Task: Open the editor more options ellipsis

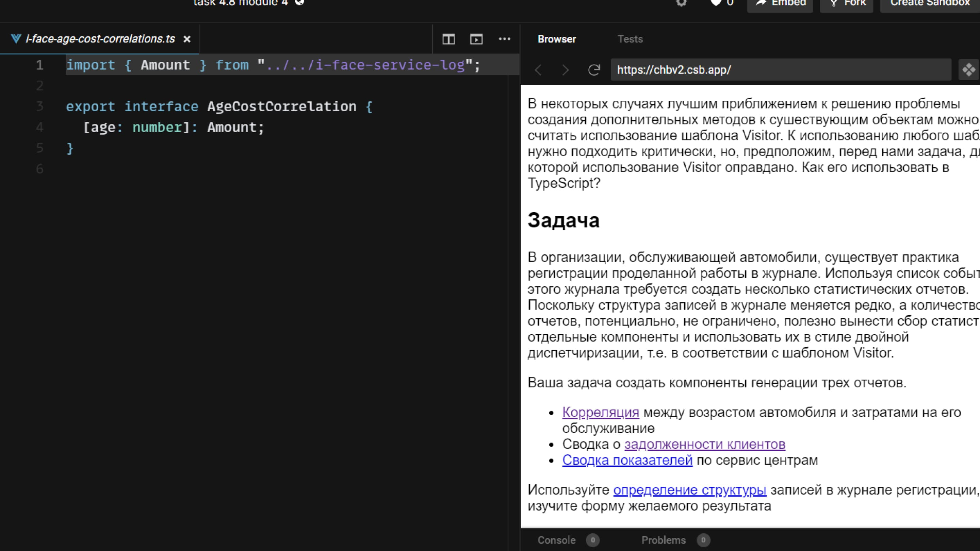Action: [504, 39]
